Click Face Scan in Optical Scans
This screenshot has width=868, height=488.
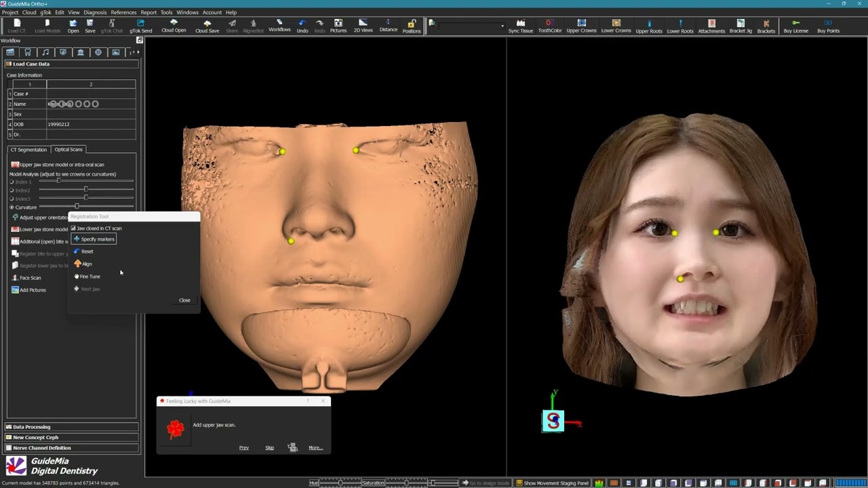pos(26,278)
